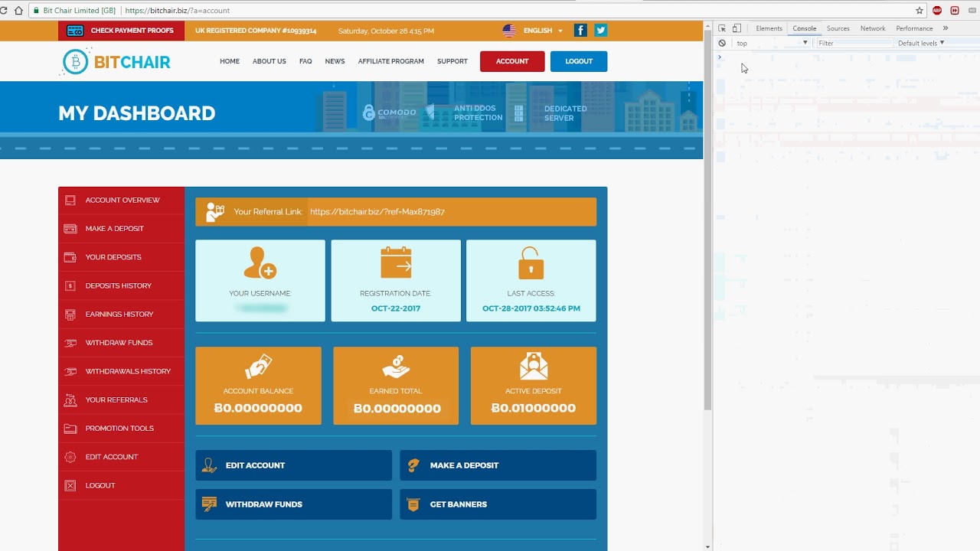The image size is (980, 551).
Task: Click the earned total coin-hand icon
Action: click(x=396, y=367)
